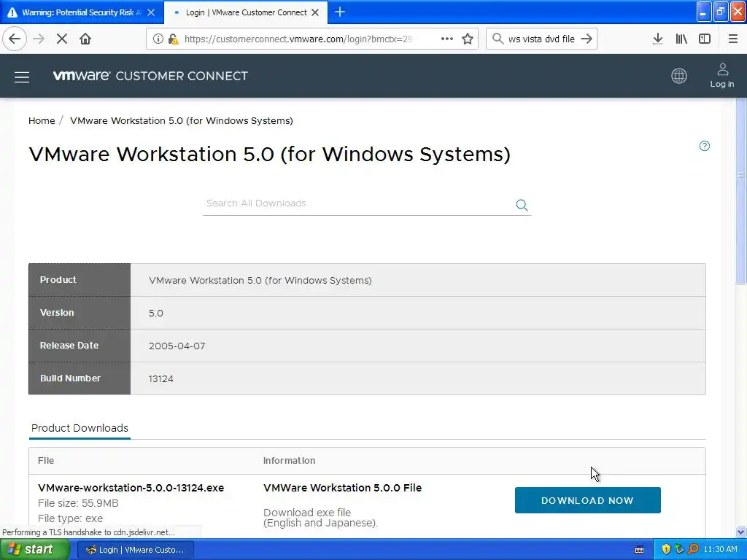Open the Downloads arrow icon in toolbar
747x560 pixels.
(657, 39)
